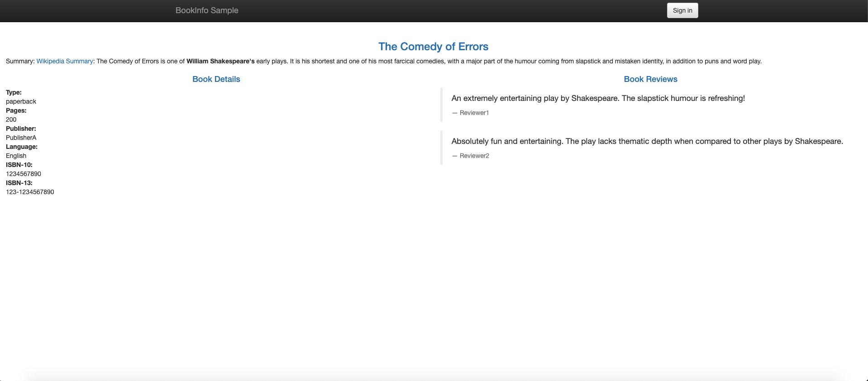Click the PublisherA value
This screenshot has height=381, width=868.
pyautogui.click(x=21, y=138)
